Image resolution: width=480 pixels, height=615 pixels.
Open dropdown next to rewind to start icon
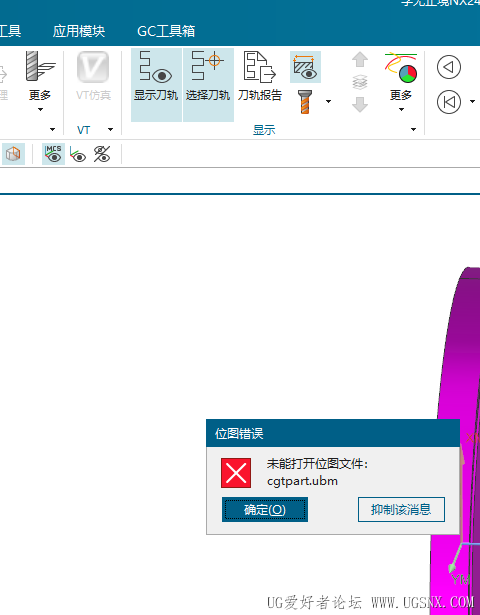(472, 102)
